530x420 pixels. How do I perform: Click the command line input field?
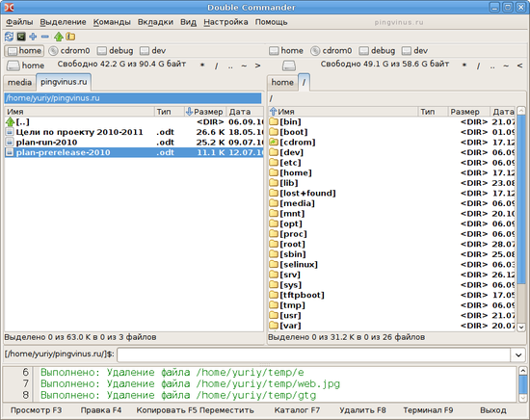click(314, 354)
